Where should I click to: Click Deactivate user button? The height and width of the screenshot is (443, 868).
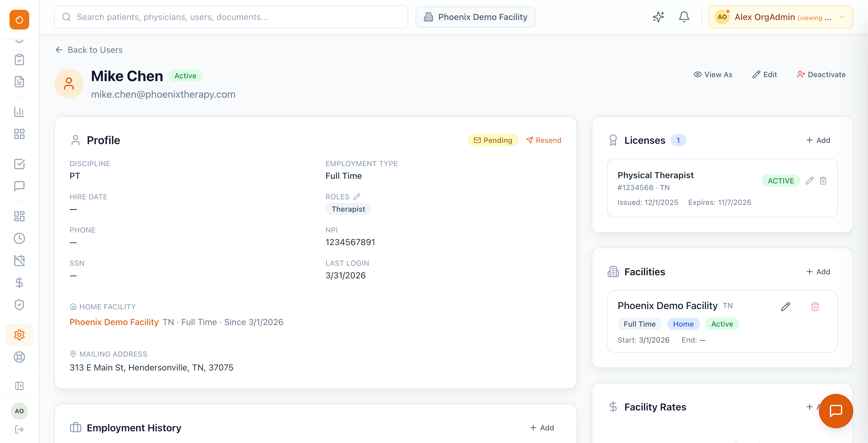pos(821,74)
